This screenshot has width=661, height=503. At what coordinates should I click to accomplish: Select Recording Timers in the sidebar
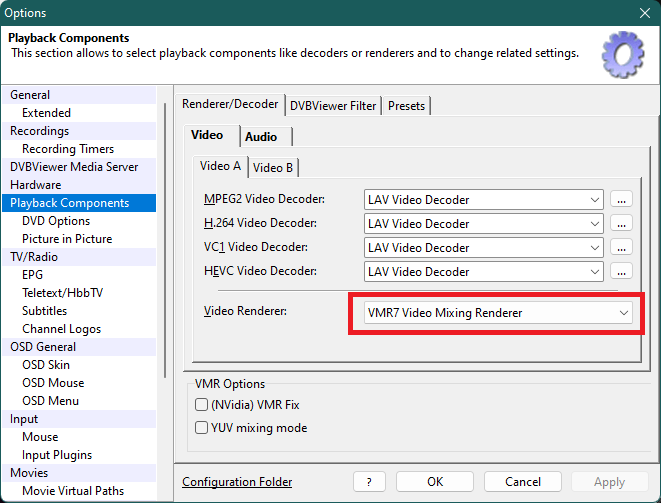[x=68, y=149]
